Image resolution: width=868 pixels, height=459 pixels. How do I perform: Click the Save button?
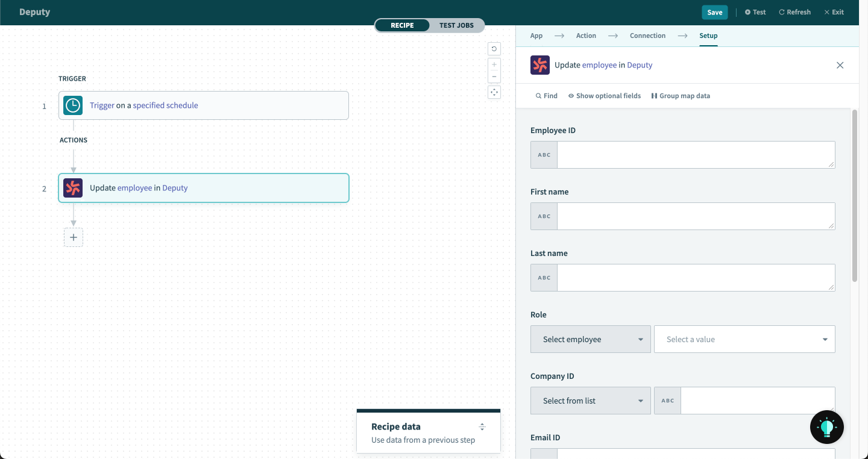(x=714, y=12)
